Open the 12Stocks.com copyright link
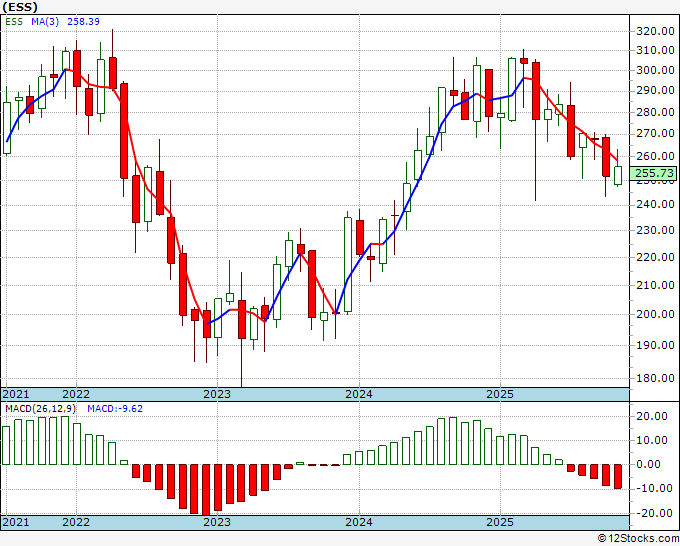The height and width of the screenshot is (546, 680). coord(638,539)
